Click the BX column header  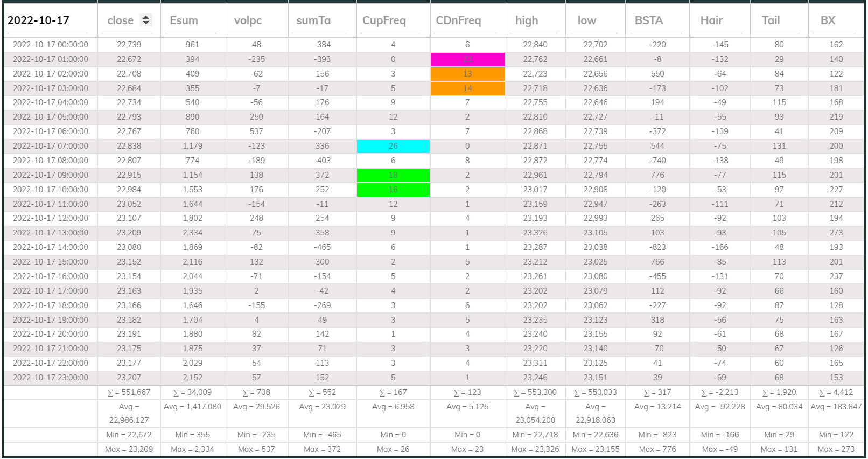coord(828,20)
